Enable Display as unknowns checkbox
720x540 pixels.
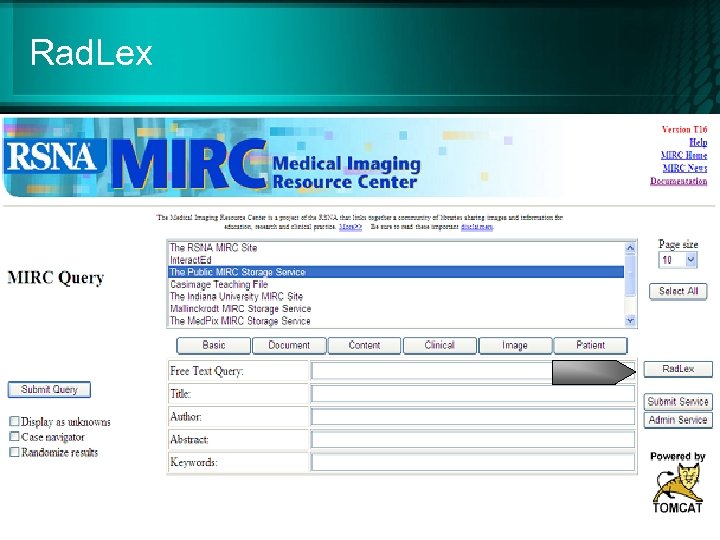tap(14, 421)
